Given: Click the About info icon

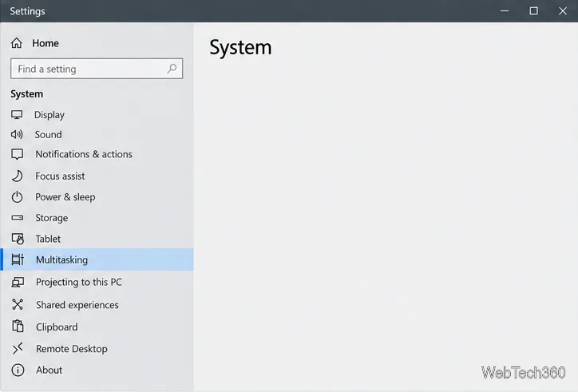Looking at the screenshot, I should click(x=18, y=370).
